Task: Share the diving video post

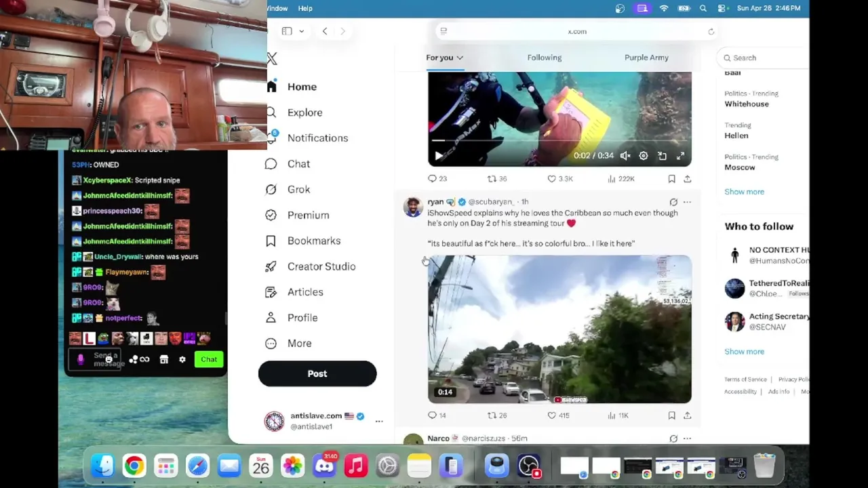Action: (x=687, y=179)
